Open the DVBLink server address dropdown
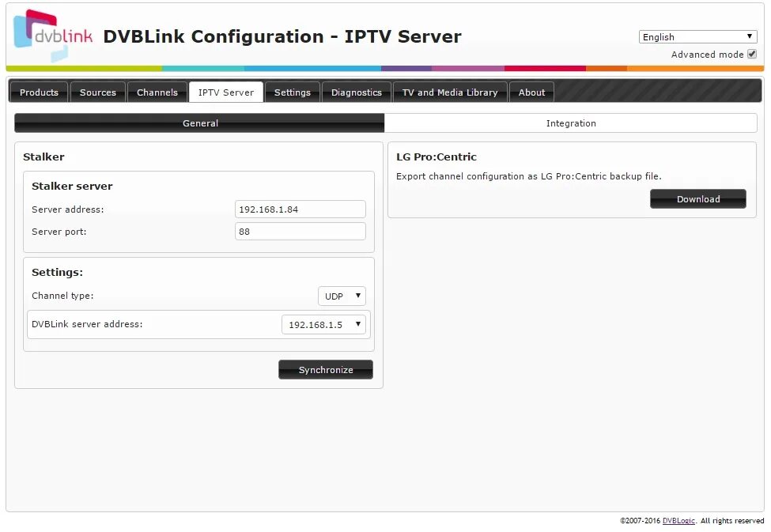This screenshot has width=771, height=532. pyautogui.click(x=323, y=325)
